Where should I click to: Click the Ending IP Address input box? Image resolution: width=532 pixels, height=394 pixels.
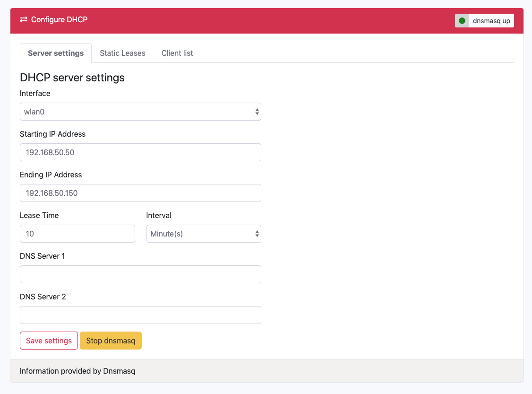click(x=140, y=193)
